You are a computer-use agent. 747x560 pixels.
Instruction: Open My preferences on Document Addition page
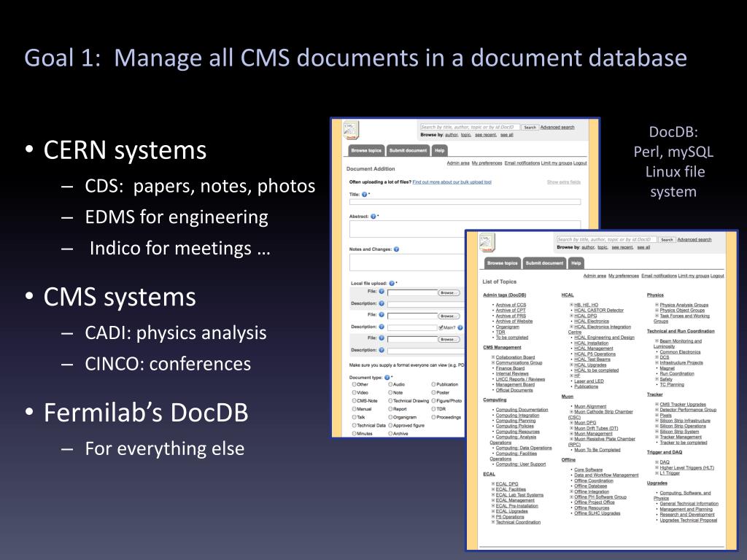pyautogui.click(x=487, y=163)
